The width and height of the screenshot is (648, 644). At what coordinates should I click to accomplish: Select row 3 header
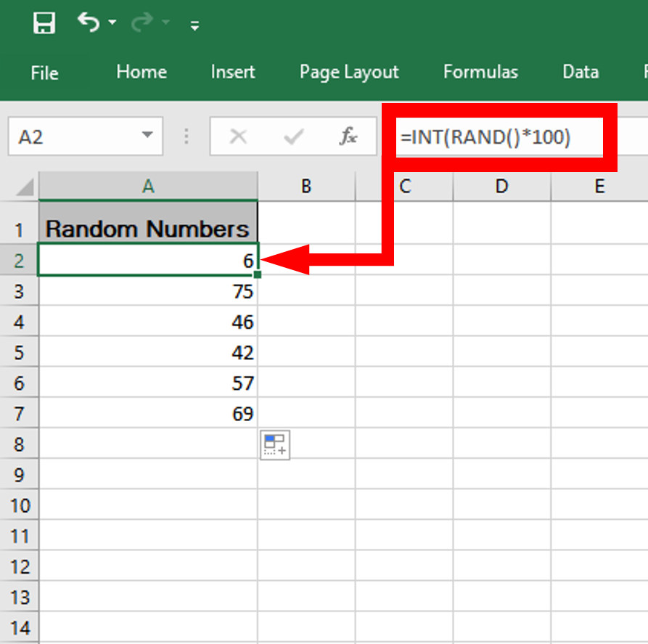(19, 291)
